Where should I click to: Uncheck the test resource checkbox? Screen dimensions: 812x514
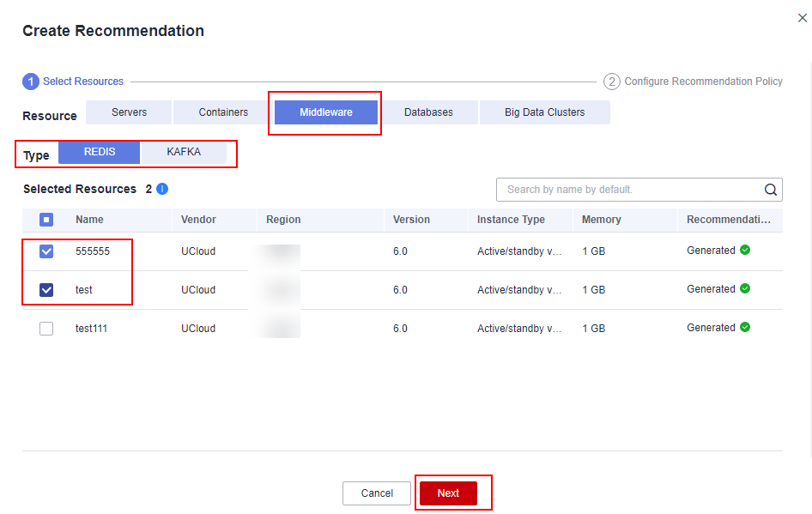[x=46, y=290]
